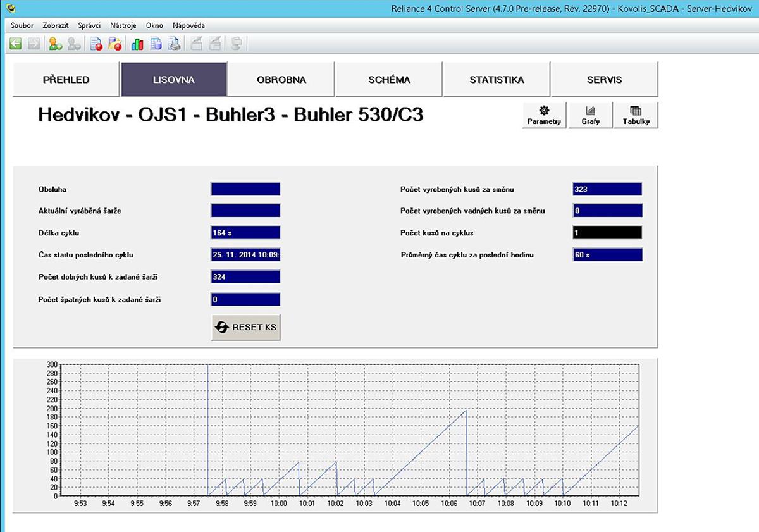This screenshot has height=532, width=759.
Task: Click the print reports toolbar icon
Action: (175, 44)
